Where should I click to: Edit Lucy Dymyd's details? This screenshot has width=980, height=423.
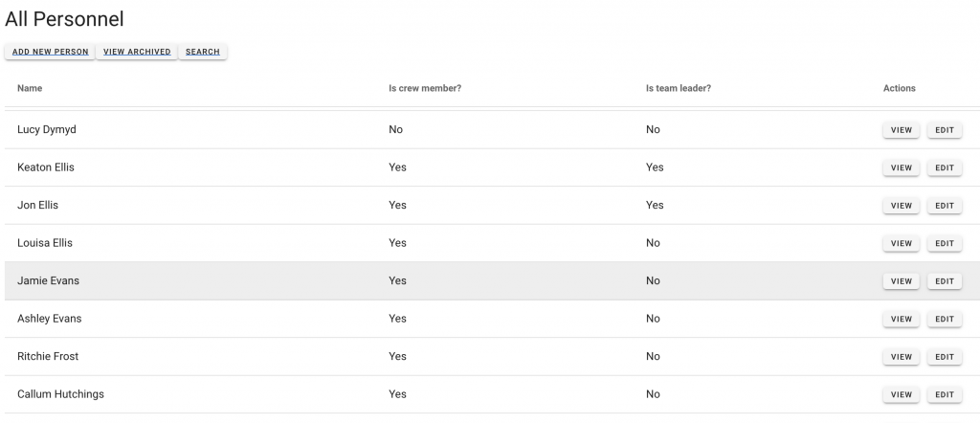point(944,130)
